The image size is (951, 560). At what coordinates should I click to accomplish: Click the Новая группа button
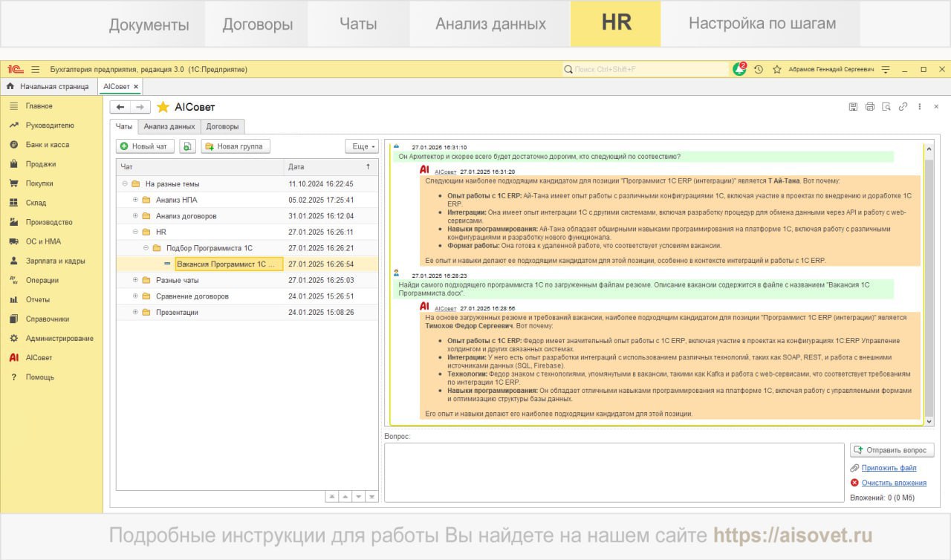point(236,146)
